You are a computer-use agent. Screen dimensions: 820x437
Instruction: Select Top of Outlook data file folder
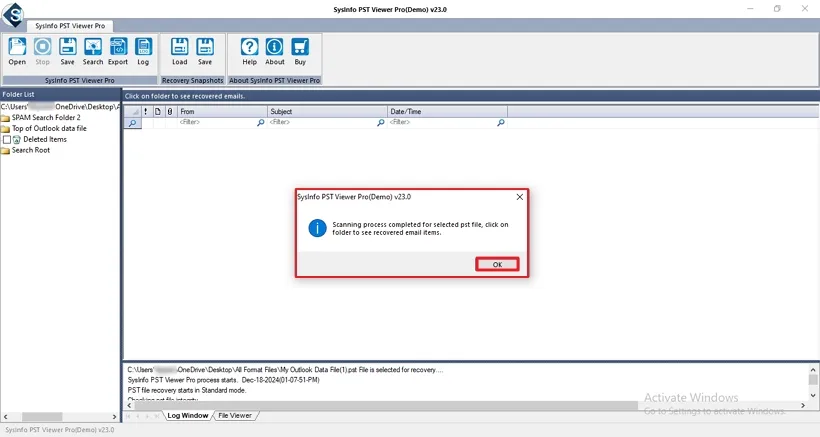[x=49, y=129]
